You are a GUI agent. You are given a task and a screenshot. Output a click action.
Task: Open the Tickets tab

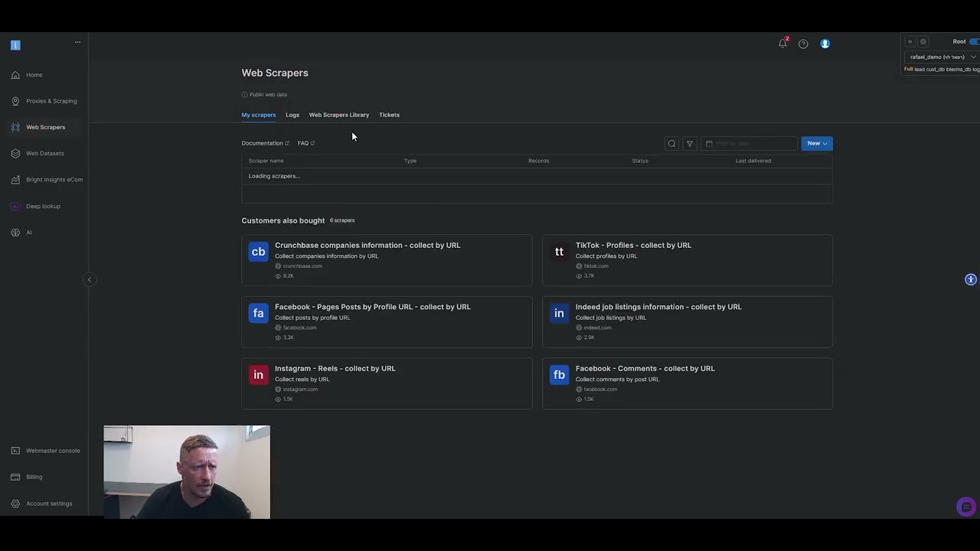pyautogui.click(x=389, y=115)
